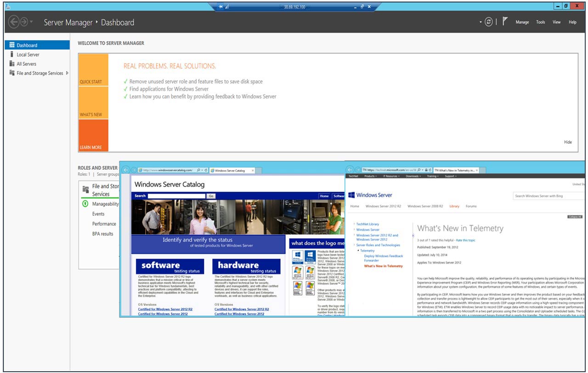The width and height of the screenshot is (588, 373).
Task: Select the Forums tab on TechNet page
Action: click(x=471, y=207)
